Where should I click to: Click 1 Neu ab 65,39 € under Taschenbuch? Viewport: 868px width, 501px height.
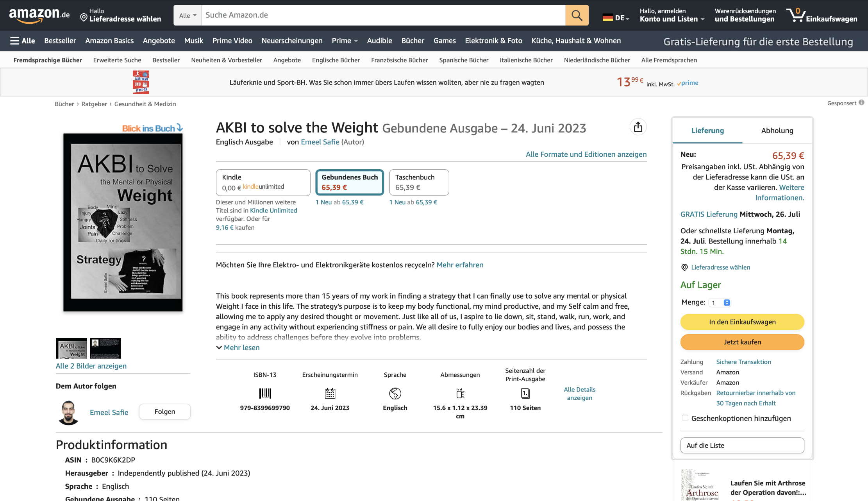[x=413, y=202]
